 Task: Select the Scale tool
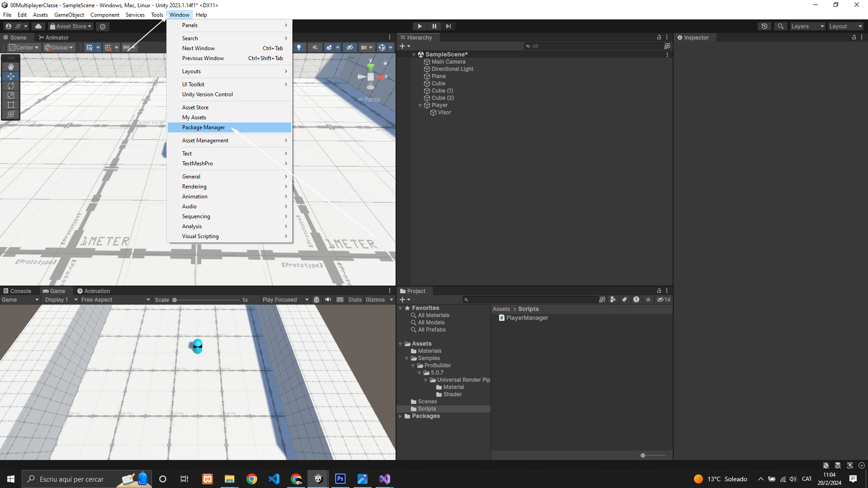(x=11, y=95)
